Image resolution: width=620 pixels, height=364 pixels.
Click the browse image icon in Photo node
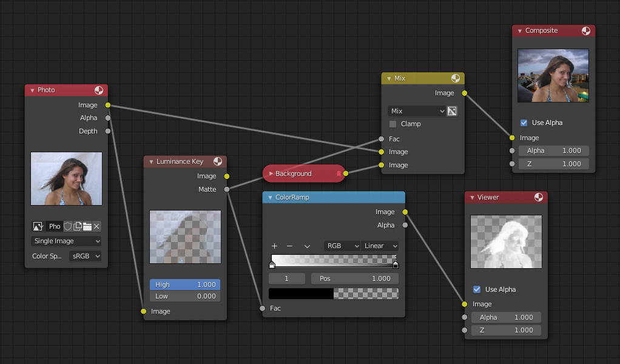[x=38, y=226]
